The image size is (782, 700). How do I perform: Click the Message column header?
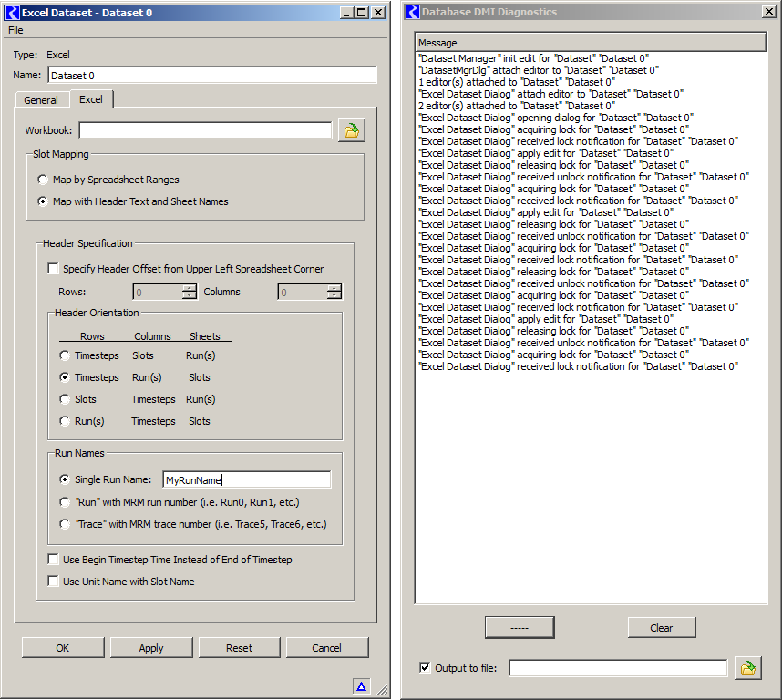click(591, 42)
